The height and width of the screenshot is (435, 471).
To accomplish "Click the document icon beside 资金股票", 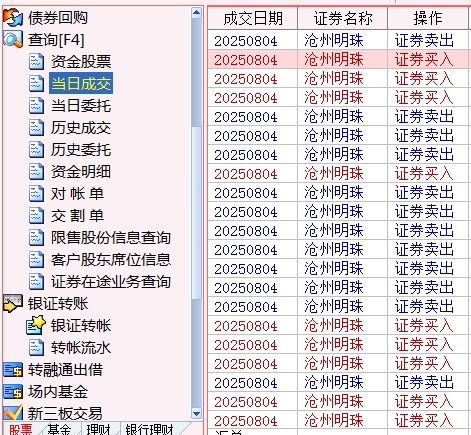I will point(36,61).
